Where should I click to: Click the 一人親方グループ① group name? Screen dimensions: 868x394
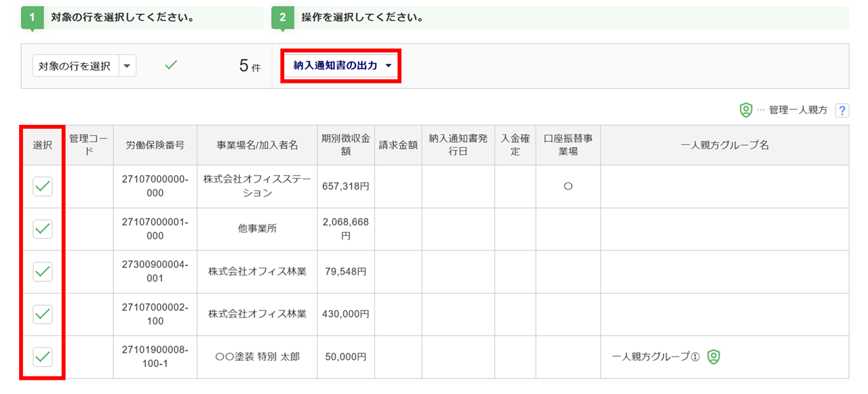(655, 357)
